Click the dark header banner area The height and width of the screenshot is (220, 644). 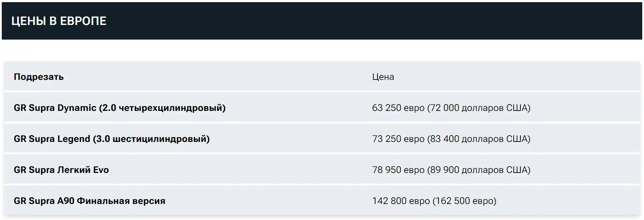click(322, 21)
